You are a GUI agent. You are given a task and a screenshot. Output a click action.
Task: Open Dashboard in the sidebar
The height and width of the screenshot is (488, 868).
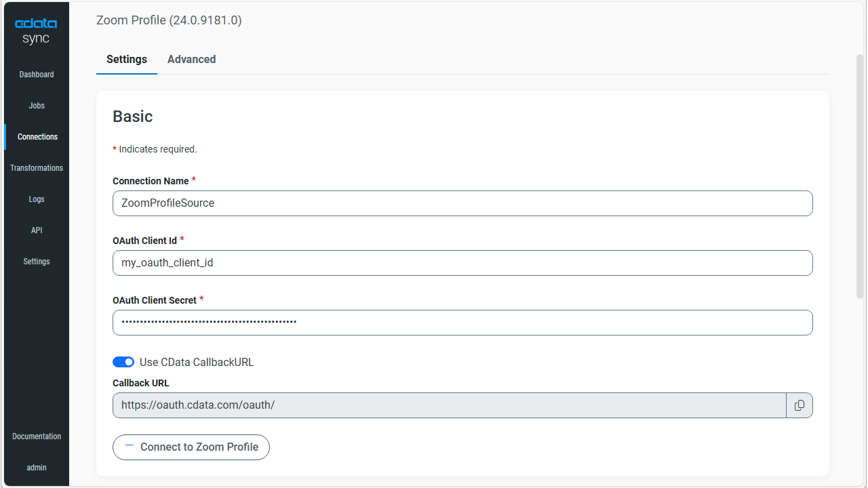[37, 75]
